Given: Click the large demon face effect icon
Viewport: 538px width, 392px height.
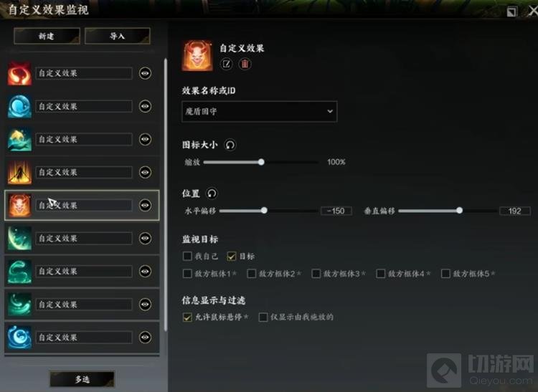Looking at the screenshot, I should (197, 55).
